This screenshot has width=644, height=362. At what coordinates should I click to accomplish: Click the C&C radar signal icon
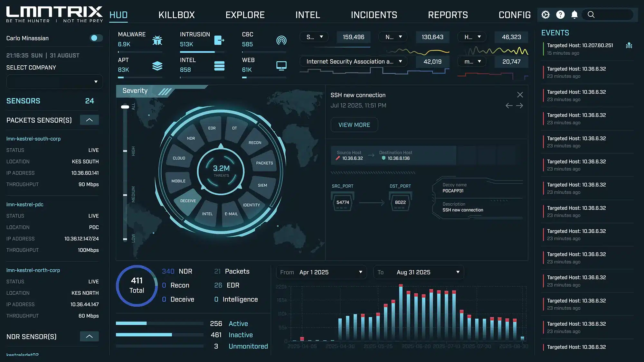(x=281, y=40)
